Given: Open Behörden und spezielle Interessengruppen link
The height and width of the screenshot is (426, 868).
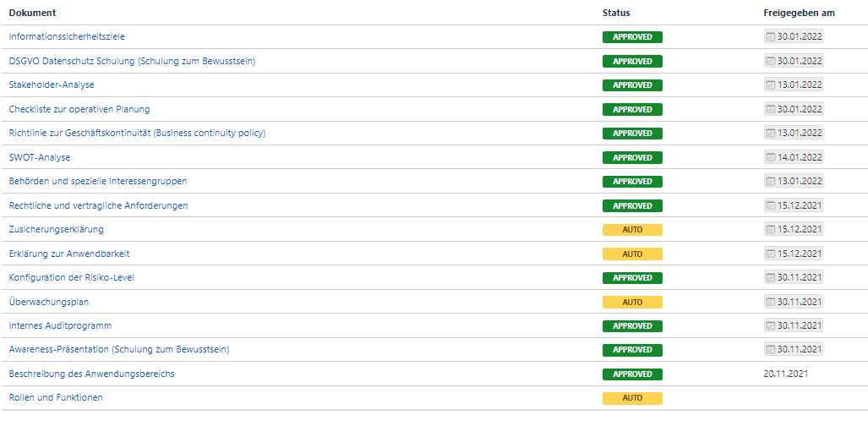Looking at the screenshot, I should point(98,181).
